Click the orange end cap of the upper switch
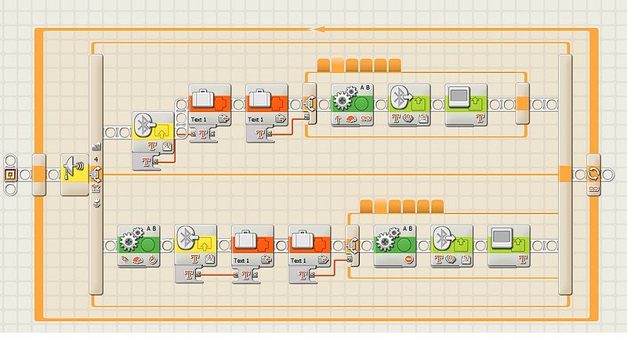Image resolution: width=627 pixels, height=364 pixels. coord(523,104)
